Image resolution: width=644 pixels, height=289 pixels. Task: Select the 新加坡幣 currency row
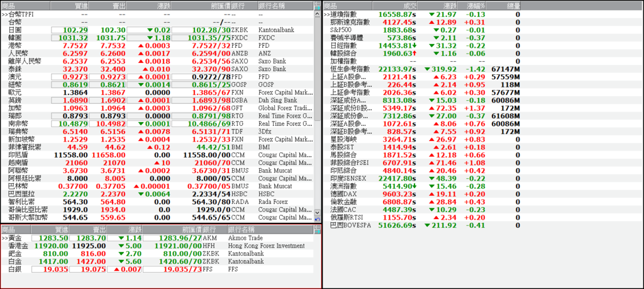coord(157,139)
